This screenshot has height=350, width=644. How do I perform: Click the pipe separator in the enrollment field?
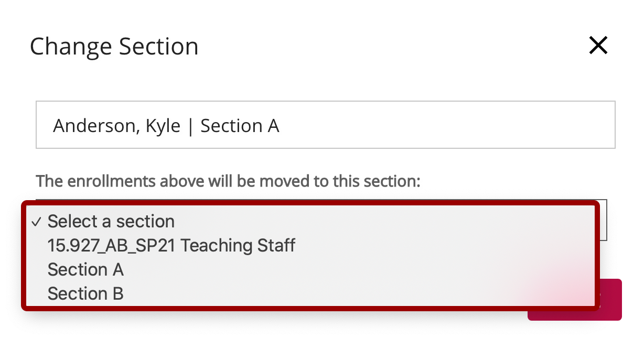[190, 126]
